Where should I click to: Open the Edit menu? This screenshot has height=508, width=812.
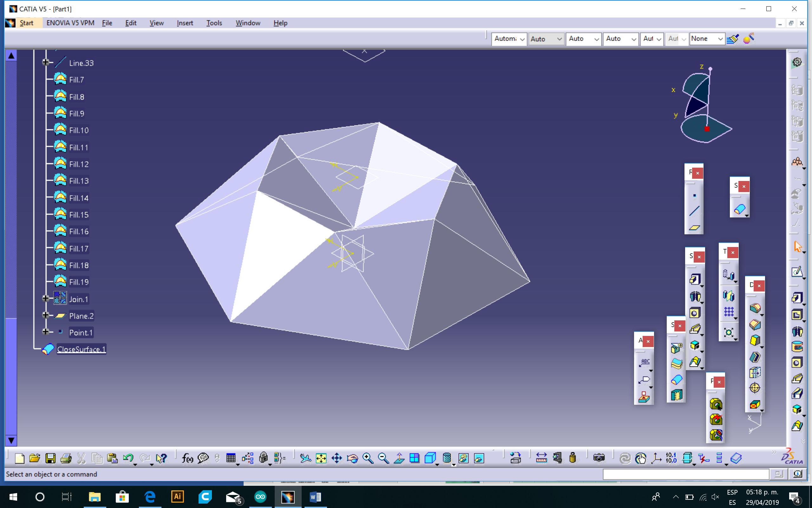(131, 23)
